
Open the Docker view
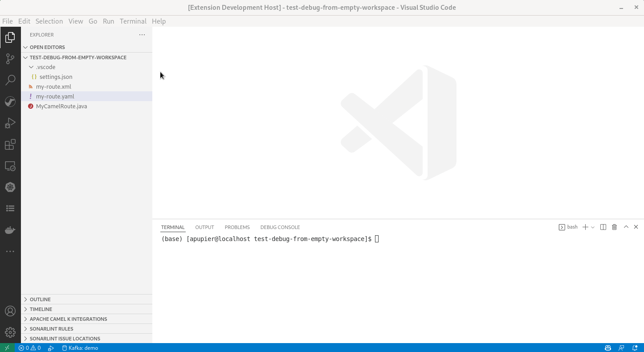[10, 229]
